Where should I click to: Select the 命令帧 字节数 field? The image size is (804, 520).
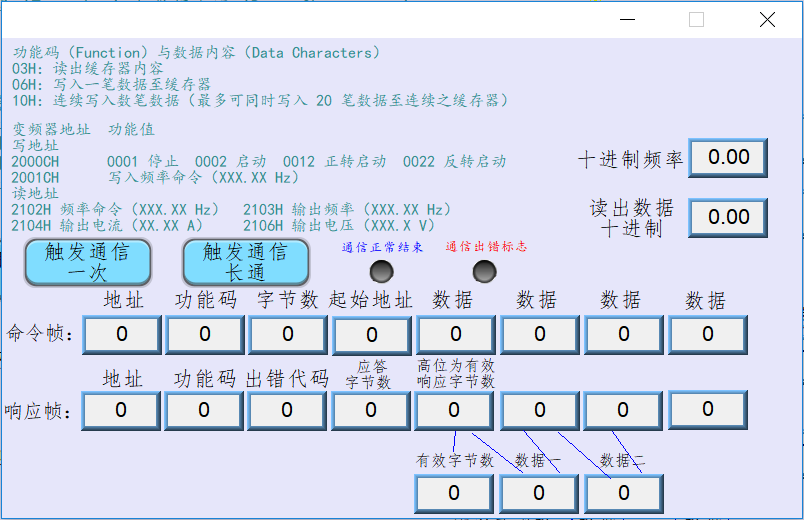[x=288, y=334]
